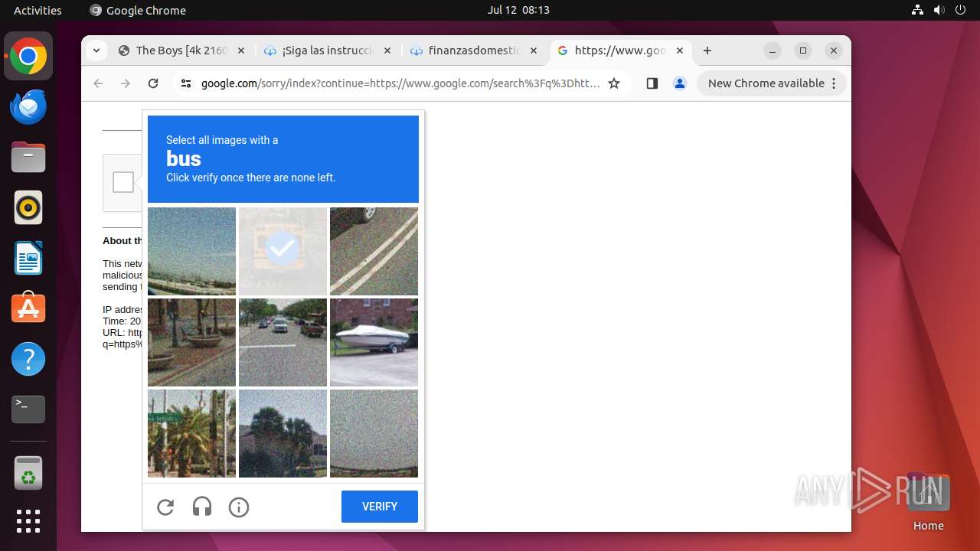Close the Chrome window
Viewport: 980px width, 551px height.
tap(834, 51)
